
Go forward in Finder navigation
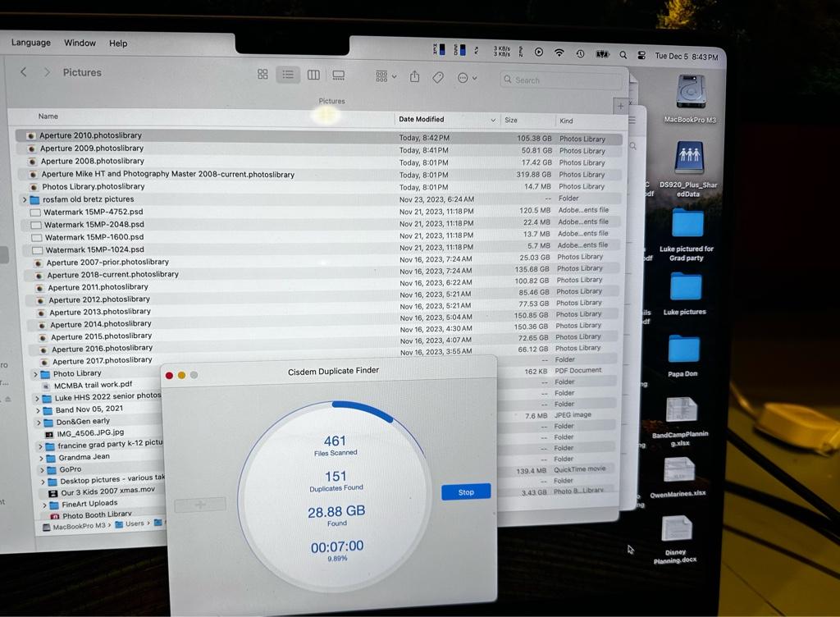[x=47, y=71]
